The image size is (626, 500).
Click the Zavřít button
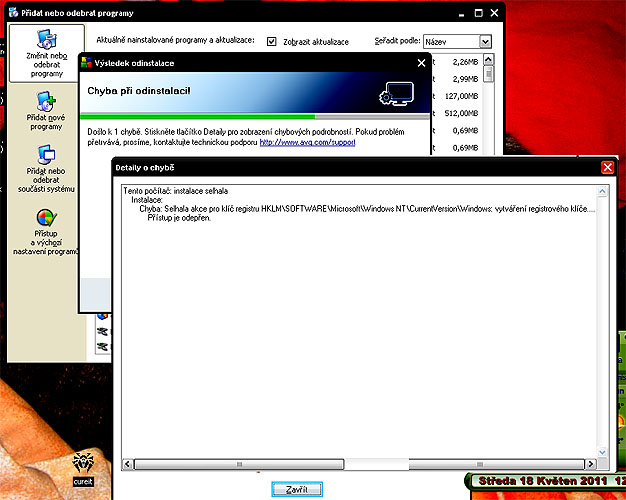click(297, 489)
